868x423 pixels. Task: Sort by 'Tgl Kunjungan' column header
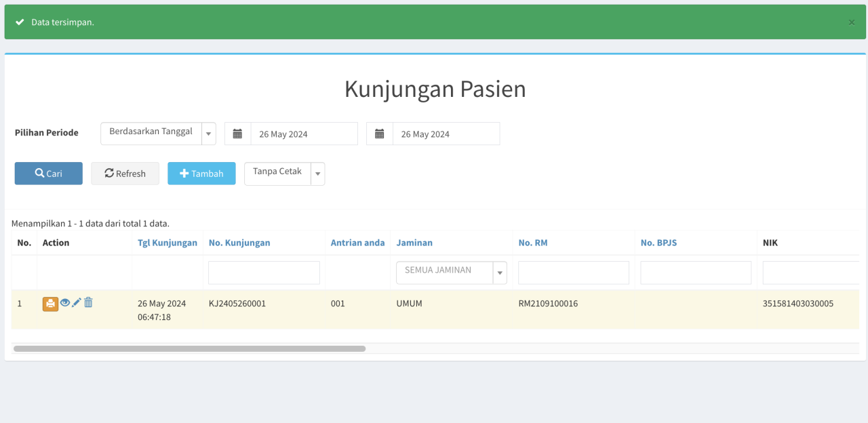click(167, 243)
